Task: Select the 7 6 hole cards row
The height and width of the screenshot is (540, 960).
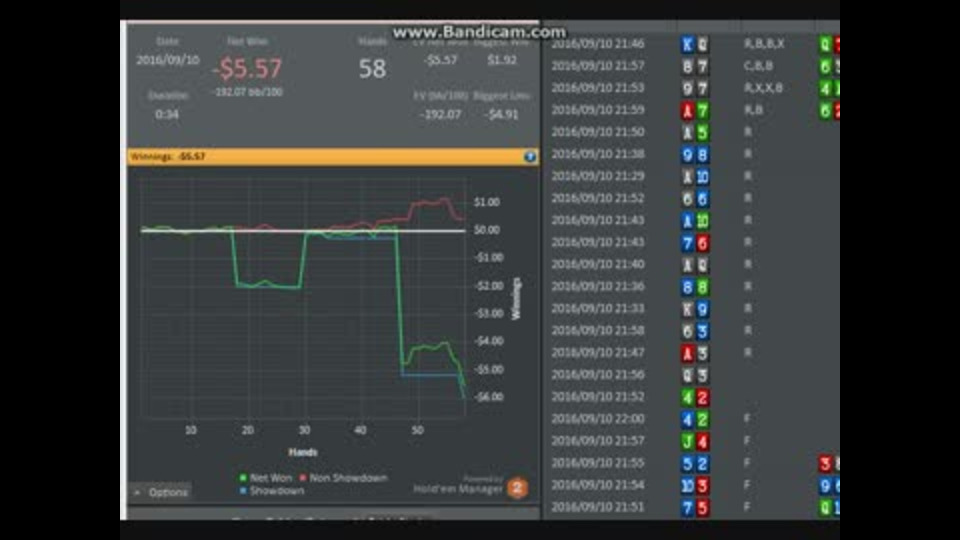Action: pos(695,242)
